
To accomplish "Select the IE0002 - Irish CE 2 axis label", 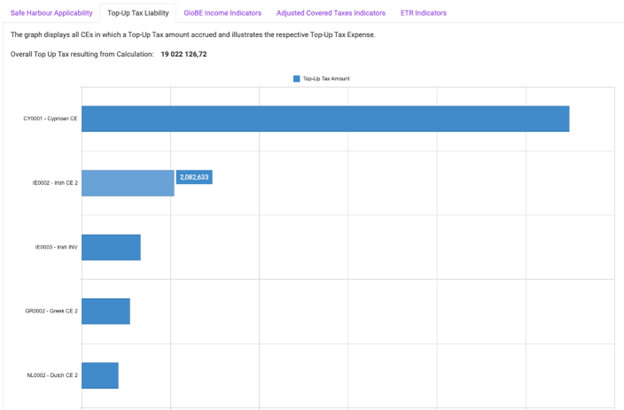I will point(54,183).
